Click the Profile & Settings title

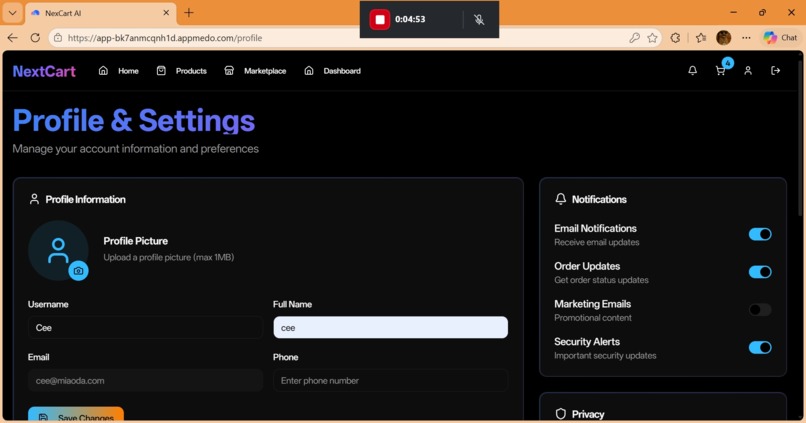click(134, 121)
